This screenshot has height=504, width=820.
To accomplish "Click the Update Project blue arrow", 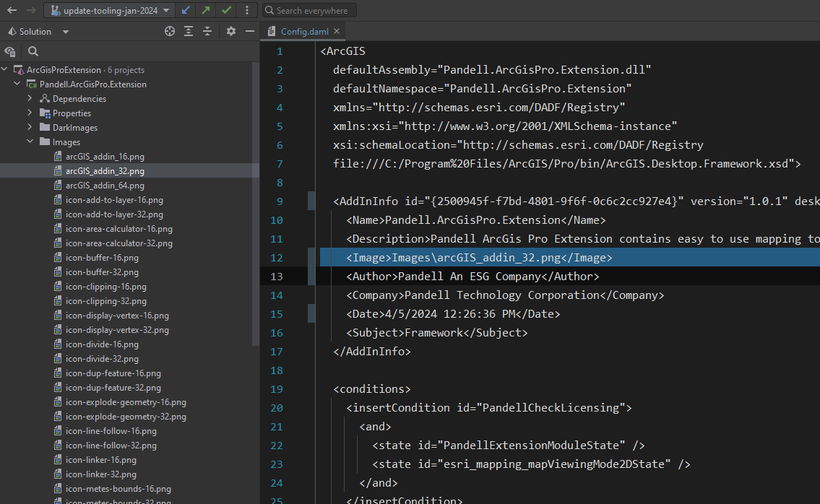I will [x=186, y=10].
